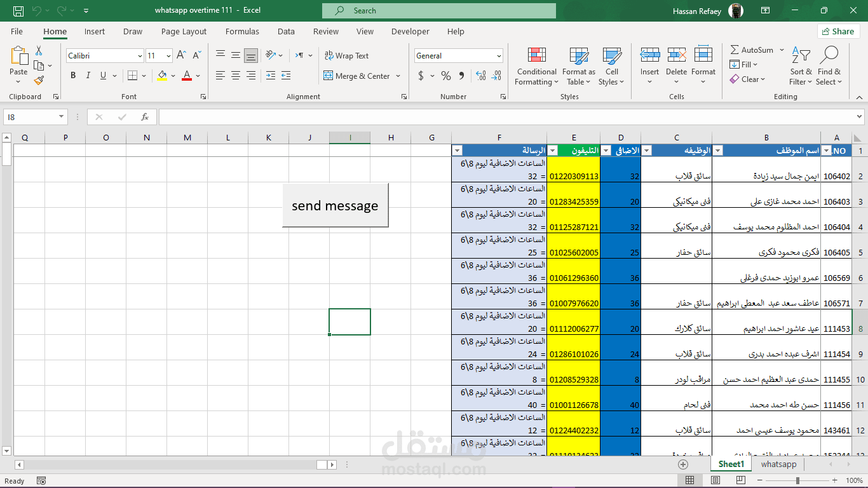Click the Percent Style icon
Image resolution: width=868 pixels, height=488 pixels.
pos(446,76)
